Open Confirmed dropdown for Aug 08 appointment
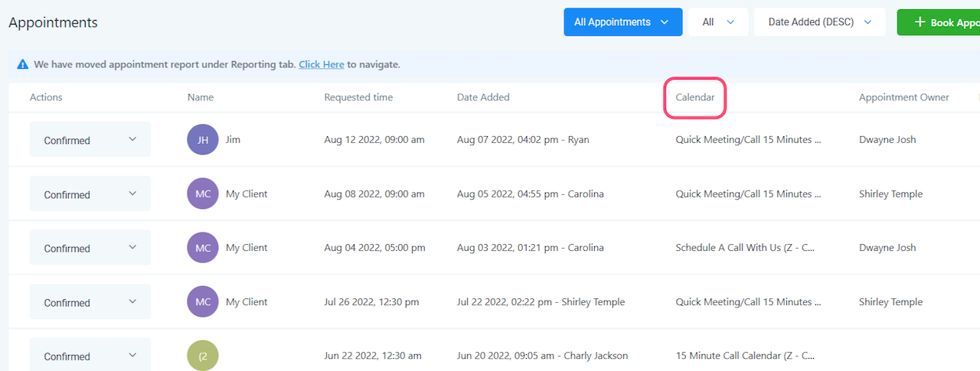Viewport: 980px width, 371px height. click(90, 194)
